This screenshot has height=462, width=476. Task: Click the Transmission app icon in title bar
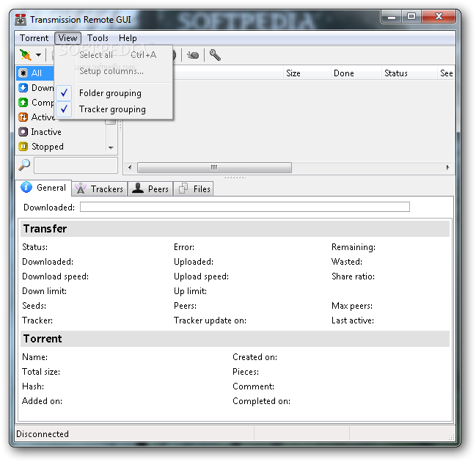click(x=21, y=20)
